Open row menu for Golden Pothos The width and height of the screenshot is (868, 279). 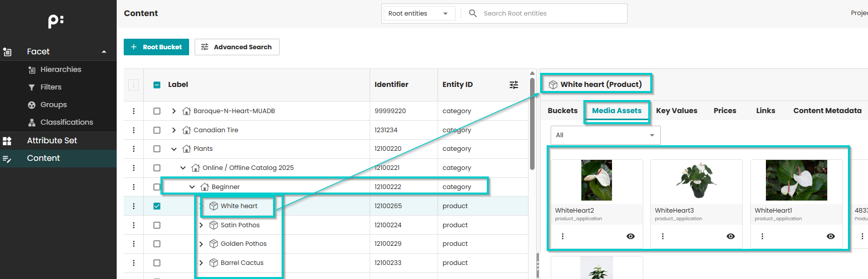point(134,244)
